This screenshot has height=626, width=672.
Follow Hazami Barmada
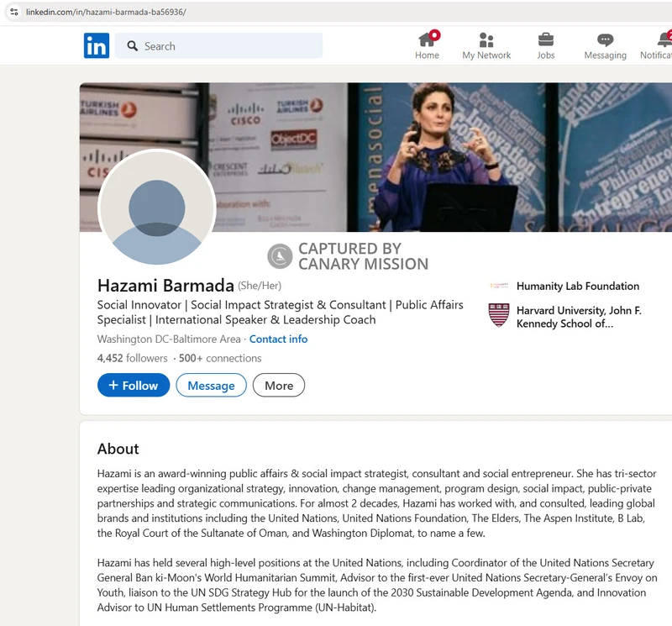click(x=134, y=385)
